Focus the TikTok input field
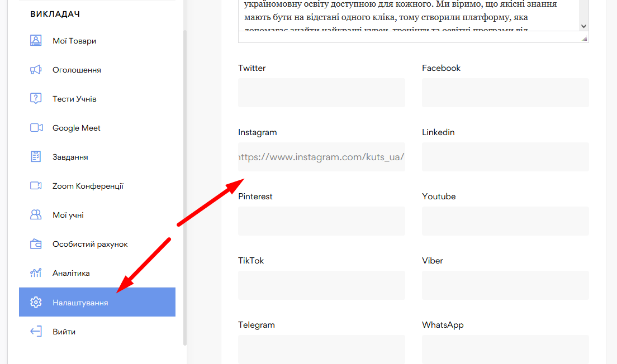This screenshot has height=364, width=617. (321, 285)
